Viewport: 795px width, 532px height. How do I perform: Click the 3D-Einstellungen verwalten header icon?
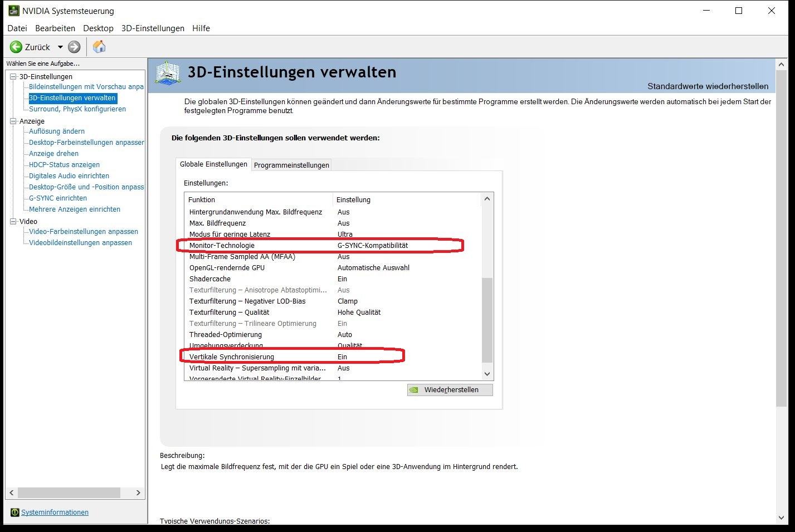[x=168, y=73]
